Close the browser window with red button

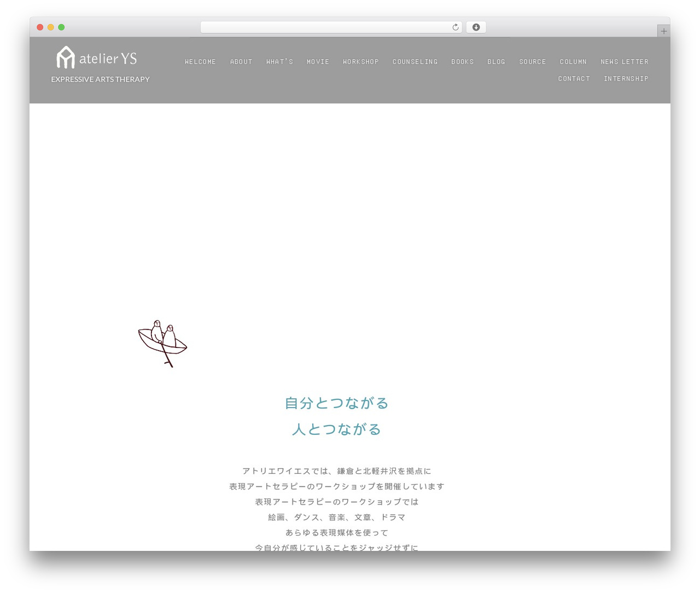tap(40, 27)
